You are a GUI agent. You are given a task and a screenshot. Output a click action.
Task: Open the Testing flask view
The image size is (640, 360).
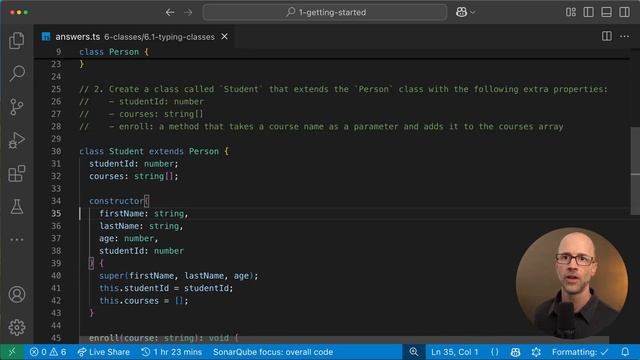coord(17,207)
